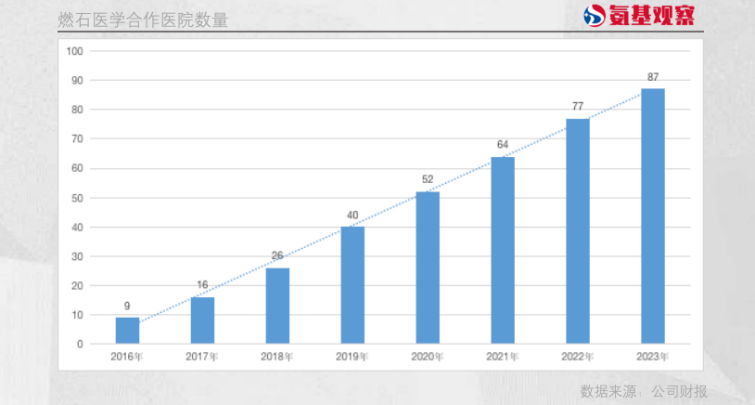This screenshot has height=405, width=755.
Task: Select the 2019年 bar with value 40
Action: pyautogui.click(x=352, y=285)
